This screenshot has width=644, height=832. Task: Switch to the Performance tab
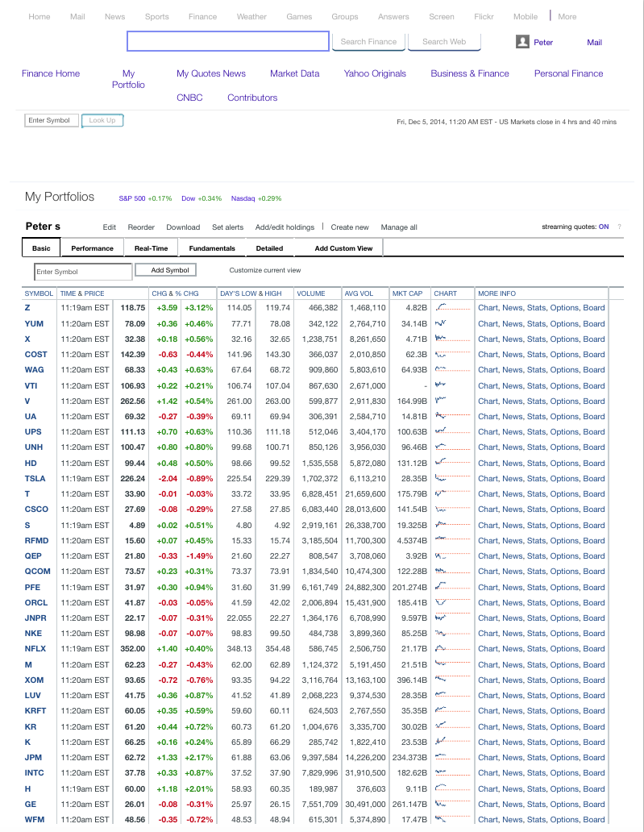tap(93, 248)
